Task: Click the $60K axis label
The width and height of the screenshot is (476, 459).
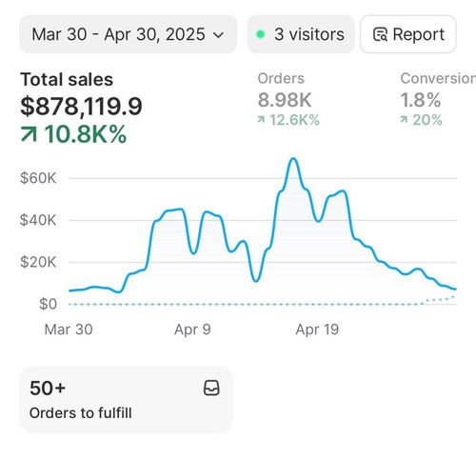Action: (38, 178)
